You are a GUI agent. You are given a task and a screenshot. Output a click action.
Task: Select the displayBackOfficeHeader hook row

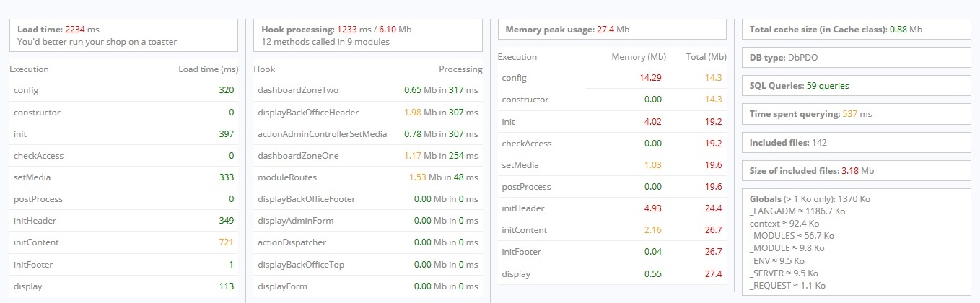[367, 112]
